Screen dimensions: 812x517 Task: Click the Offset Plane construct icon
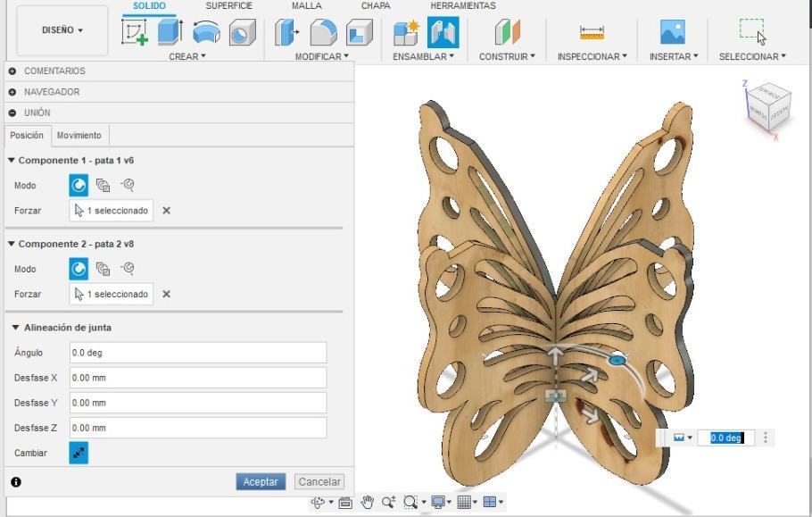tap(507, 32)
